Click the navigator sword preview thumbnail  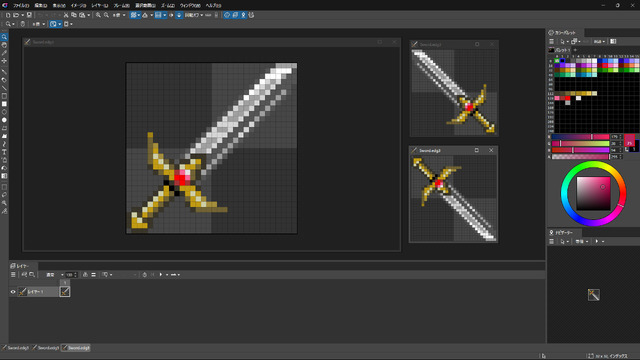(x=593, y=294)
